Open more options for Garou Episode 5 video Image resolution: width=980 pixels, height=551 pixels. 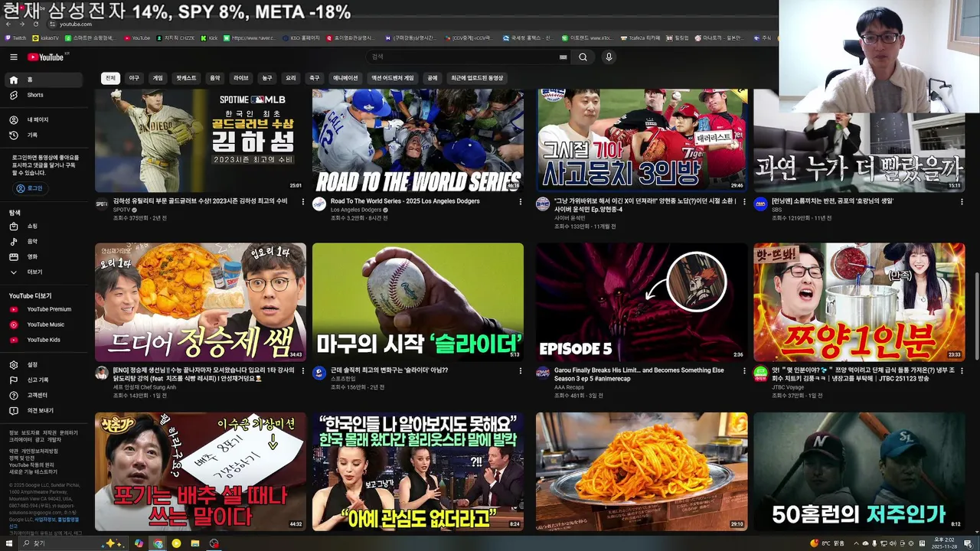click(x=744, y=371)
